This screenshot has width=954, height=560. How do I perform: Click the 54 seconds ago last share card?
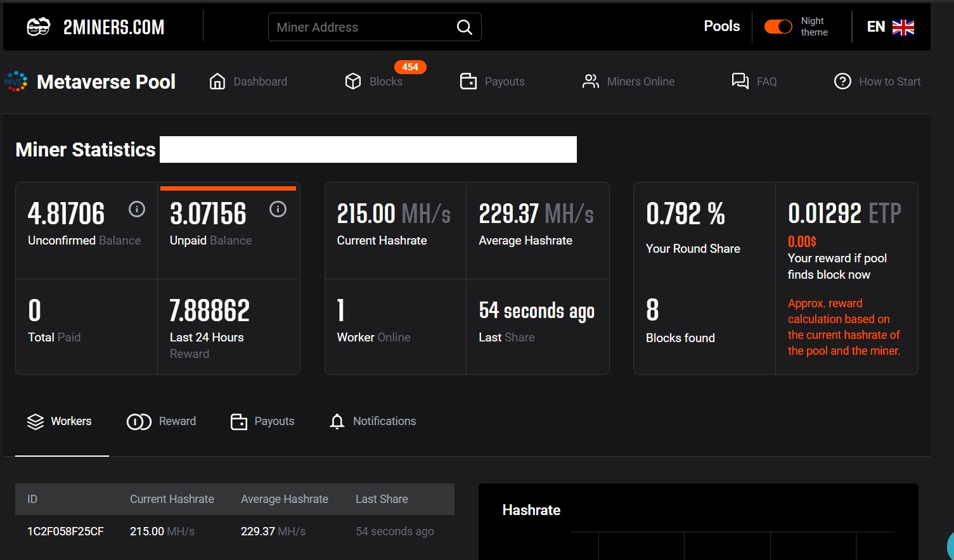[537, 311]
